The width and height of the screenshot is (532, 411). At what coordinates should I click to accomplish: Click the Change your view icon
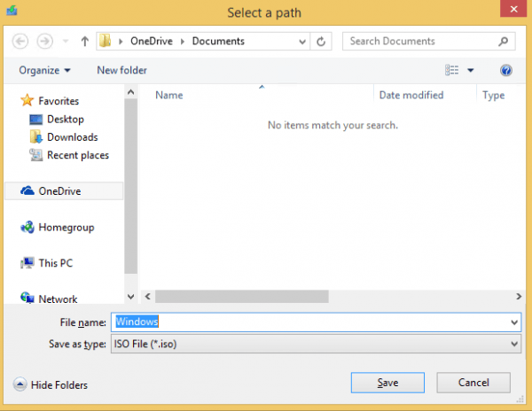pyautogui.click(x=452, y=70)
